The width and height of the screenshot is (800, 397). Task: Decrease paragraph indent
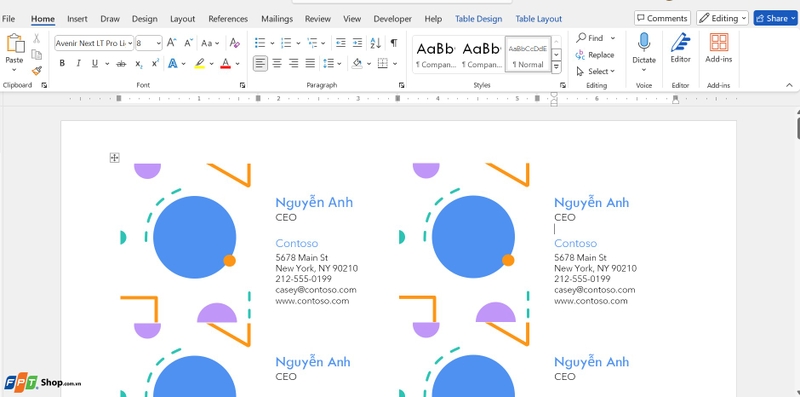click(340, 43)
